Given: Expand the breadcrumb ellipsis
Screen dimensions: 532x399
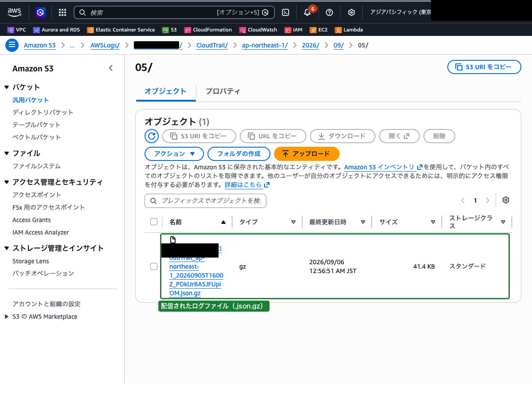Looking at the screenshot, I should point(72,45).
